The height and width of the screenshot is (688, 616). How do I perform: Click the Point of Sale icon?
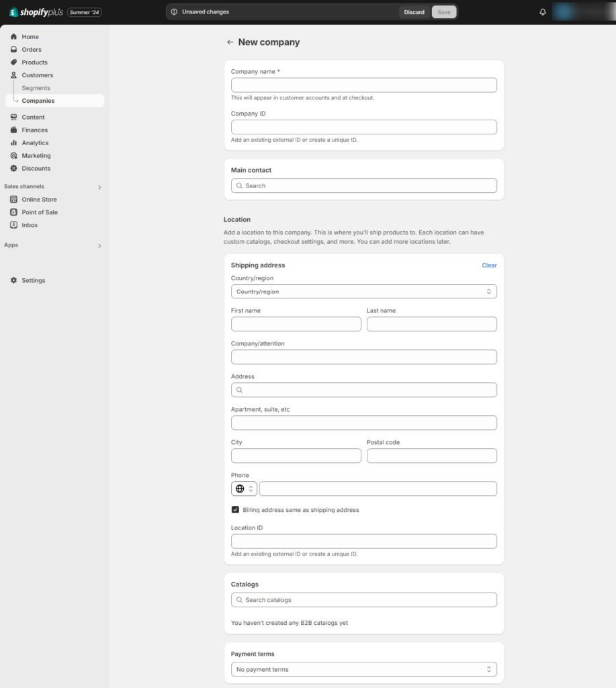[13, 212]
